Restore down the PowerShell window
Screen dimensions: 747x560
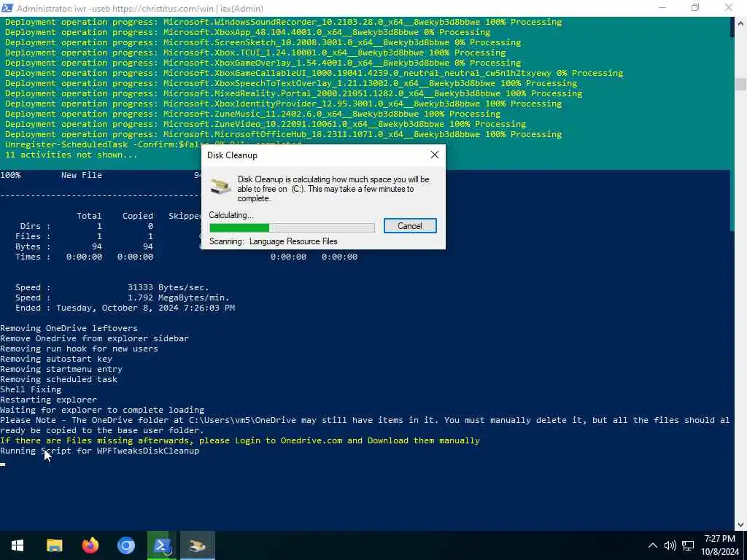[695, 8]
